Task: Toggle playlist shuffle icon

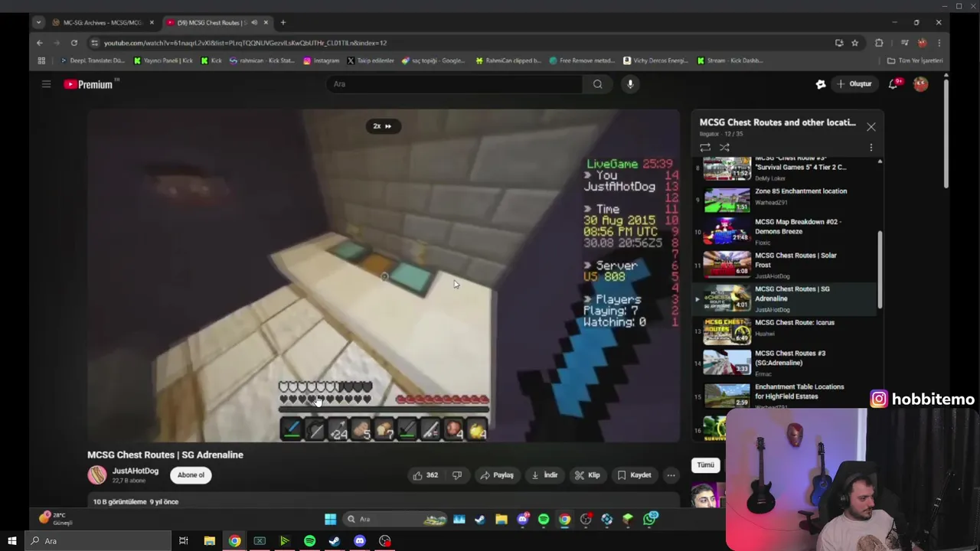Action: point(724,147)
